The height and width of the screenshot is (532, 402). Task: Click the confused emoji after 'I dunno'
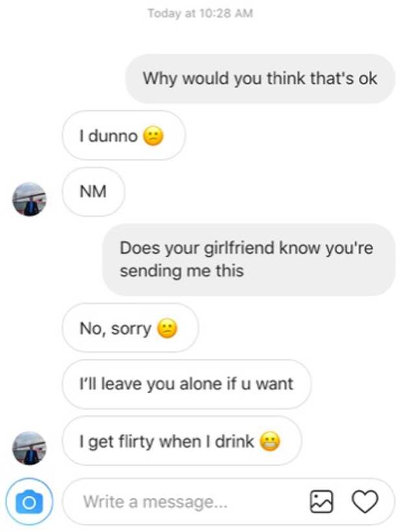(x=154, y=136)
